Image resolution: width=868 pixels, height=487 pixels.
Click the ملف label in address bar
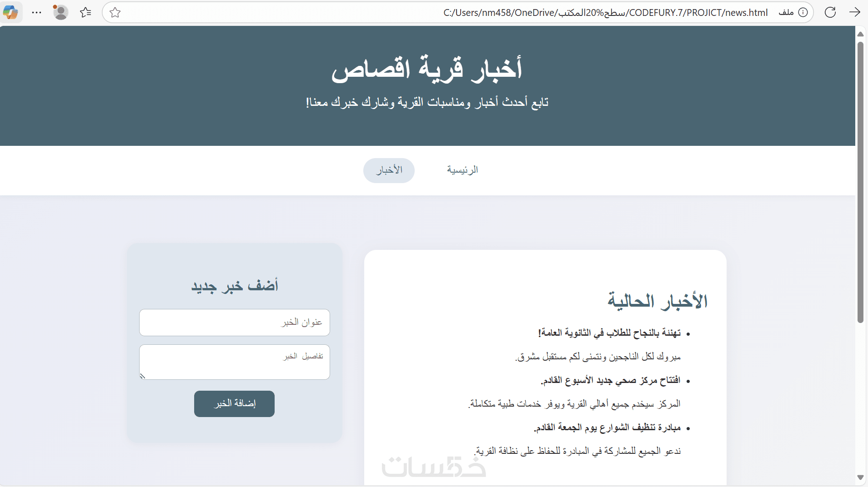786,13
